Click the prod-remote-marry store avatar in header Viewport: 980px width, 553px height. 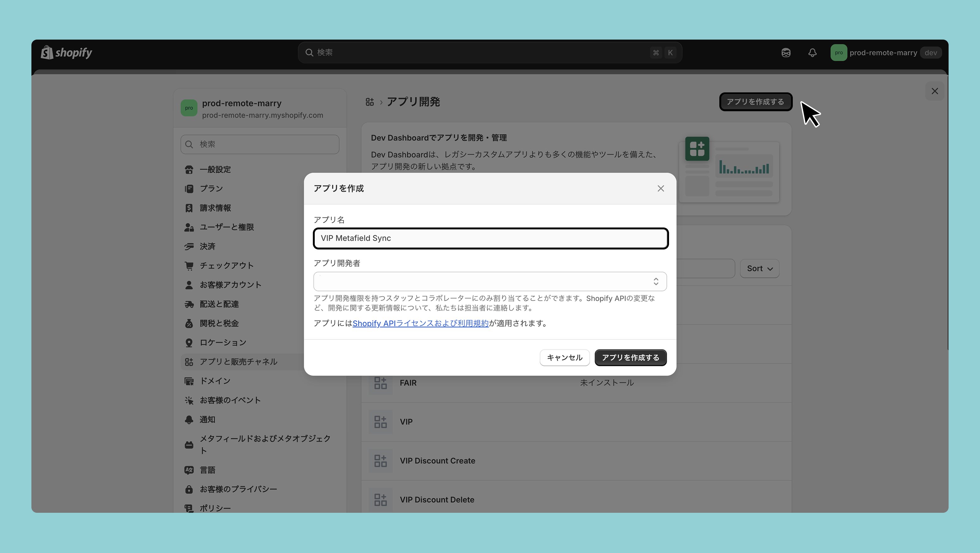(838, 52)
